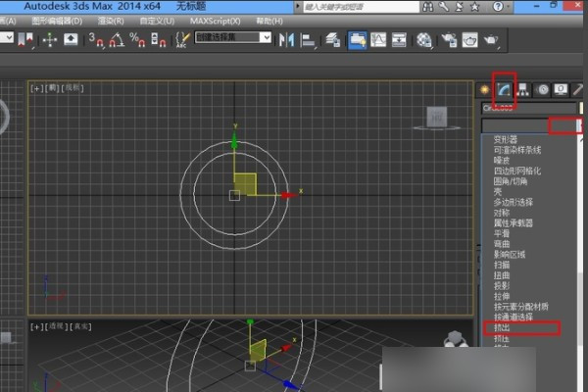The image size is (588, 392).
Task: Open the Help (H) menu
Action: pyautogui.click(x=269, y=21)
